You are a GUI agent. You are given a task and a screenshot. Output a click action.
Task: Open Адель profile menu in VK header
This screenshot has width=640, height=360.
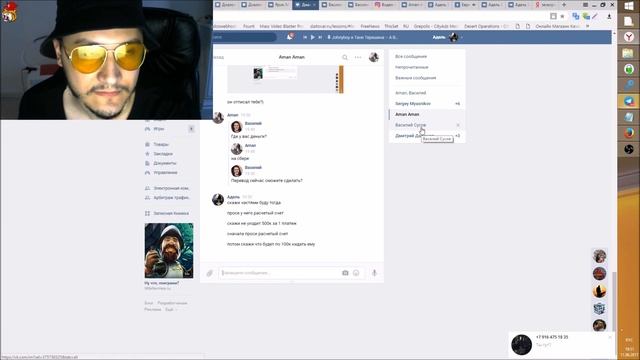tap(447, 37)
